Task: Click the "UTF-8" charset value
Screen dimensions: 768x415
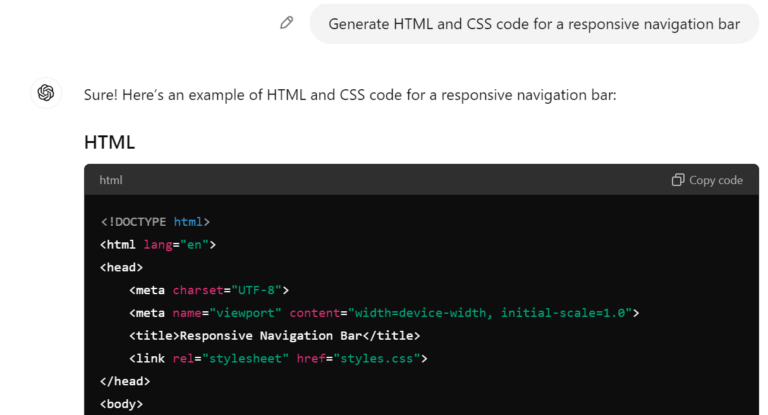Action: pos(256,290)
